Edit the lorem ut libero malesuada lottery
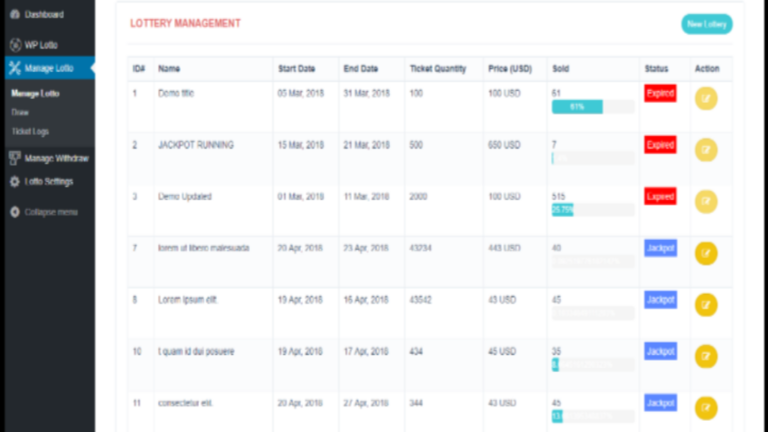The width and height of the screenshot is (768, 432). click(706, 254)
